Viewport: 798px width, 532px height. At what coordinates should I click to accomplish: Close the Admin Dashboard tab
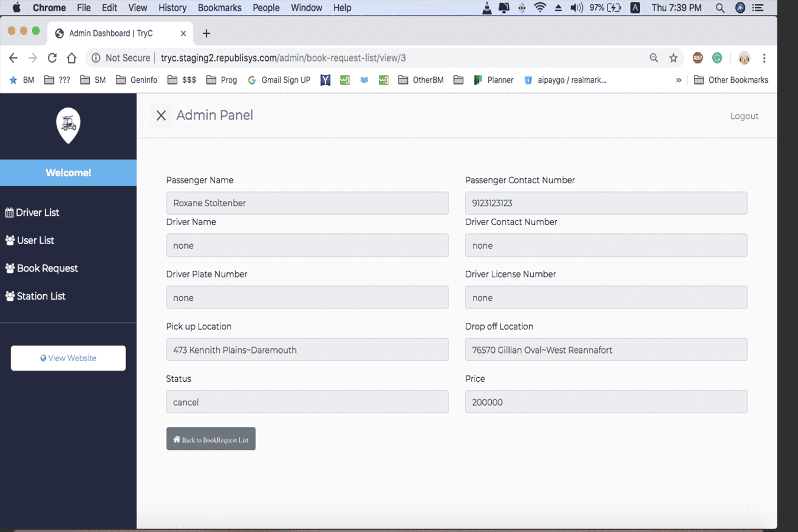(183, 34)
